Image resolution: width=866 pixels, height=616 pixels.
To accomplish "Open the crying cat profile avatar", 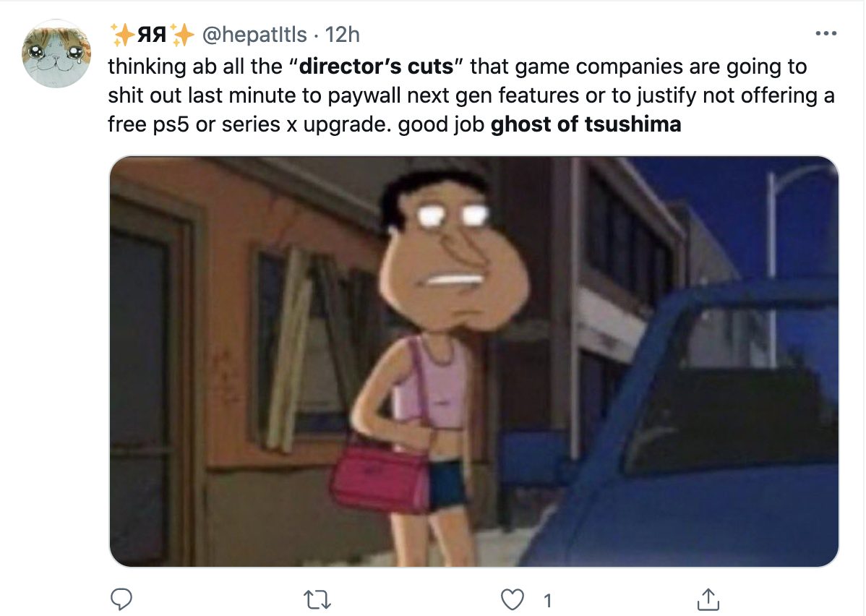I will (56, 54).
